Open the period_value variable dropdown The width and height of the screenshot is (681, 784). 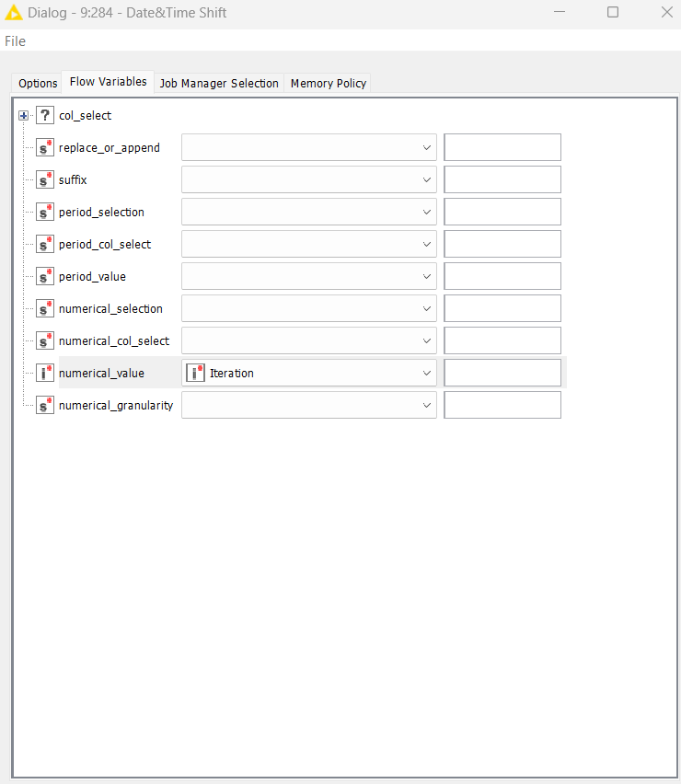pos(308,277)
